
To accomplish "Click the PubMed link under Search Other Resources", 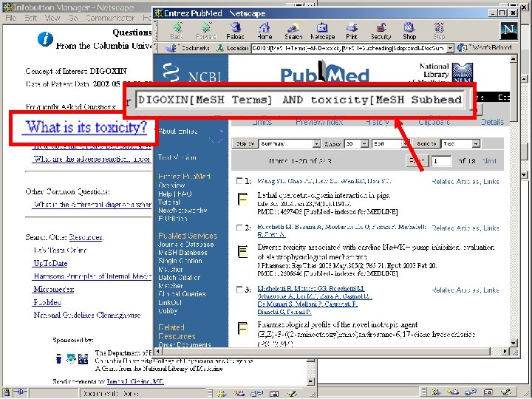I will pyautogui.click(x=47, y=302).
